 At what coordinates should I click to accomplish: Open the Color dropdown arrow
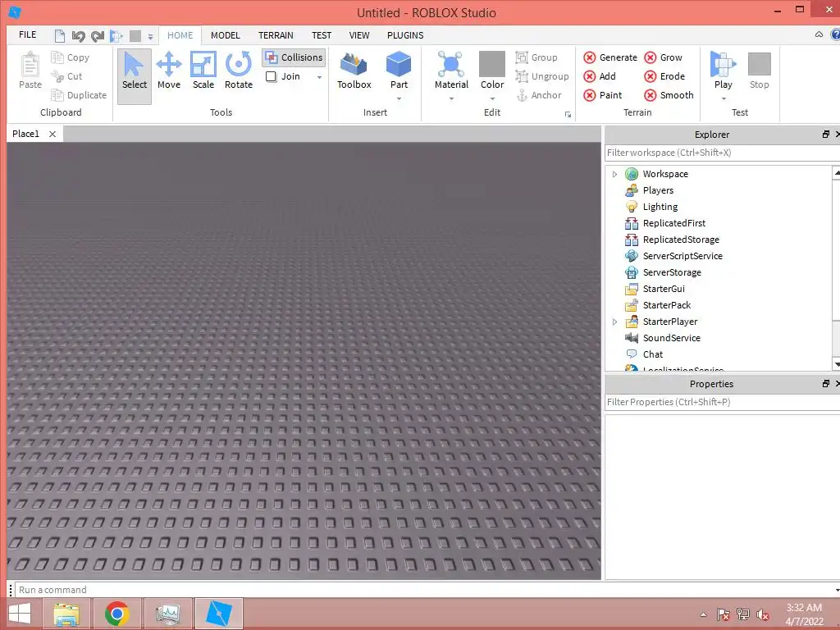pyautogui.click(x=492, y=99)
